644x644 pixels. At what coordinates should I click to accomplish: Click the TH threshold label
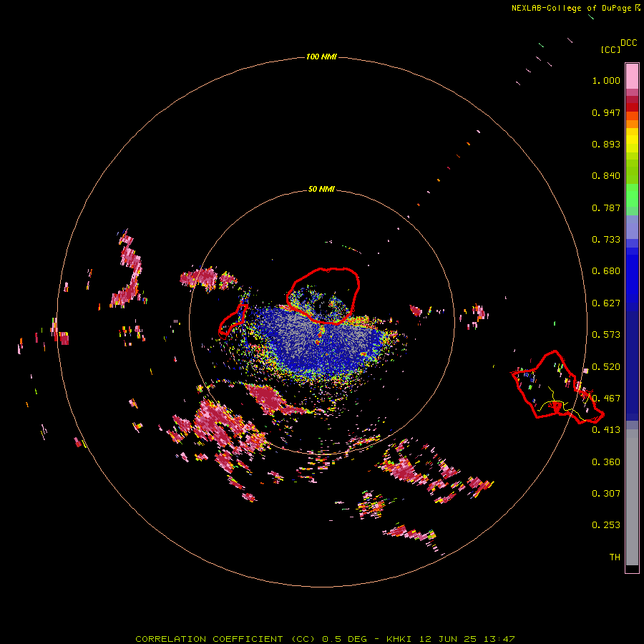point(615,557)
